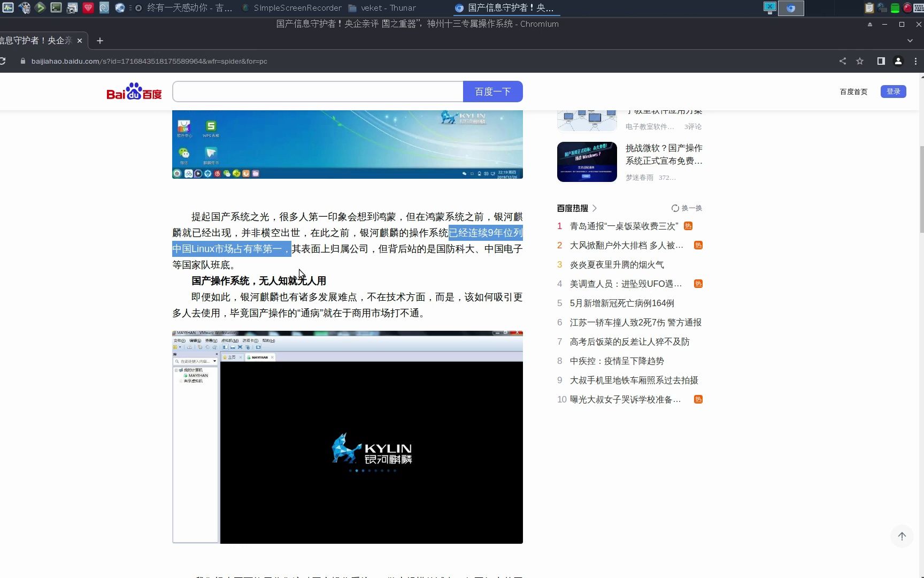The width and height of the screenshot is (924, 578).
Task: Click the 3评论 comment count
Action: pyautogui.click(x=693, y=127)
